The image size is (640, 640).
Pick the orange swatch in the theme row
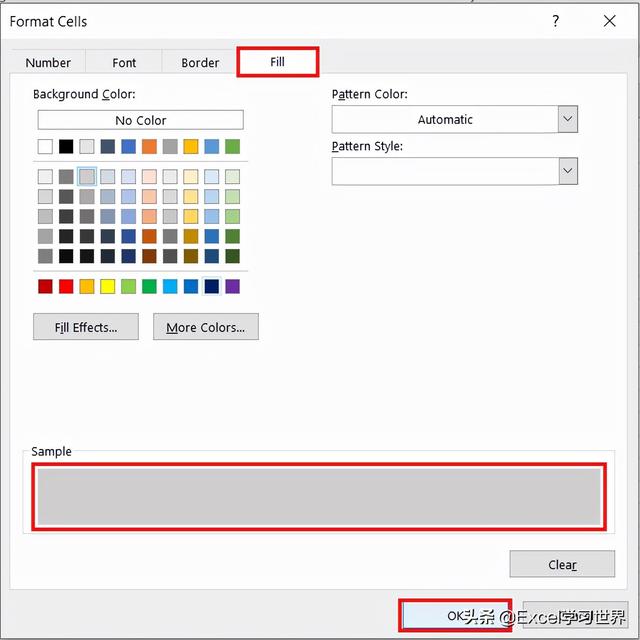click(149, 147)
